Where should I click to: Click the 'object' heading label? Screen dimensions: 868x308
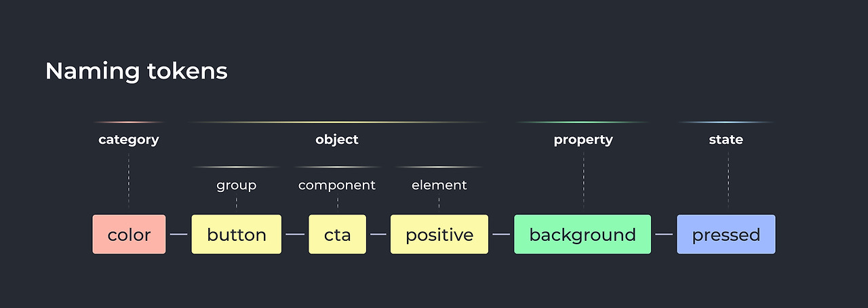337,140
